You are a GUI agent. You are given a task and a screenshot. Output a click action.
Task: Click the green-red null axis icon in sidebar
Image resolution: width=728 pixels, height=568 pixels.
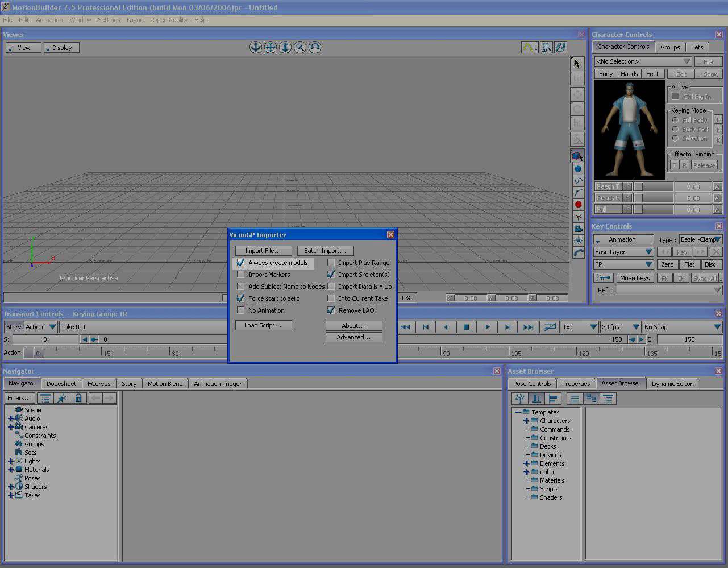tap(578, 217)
